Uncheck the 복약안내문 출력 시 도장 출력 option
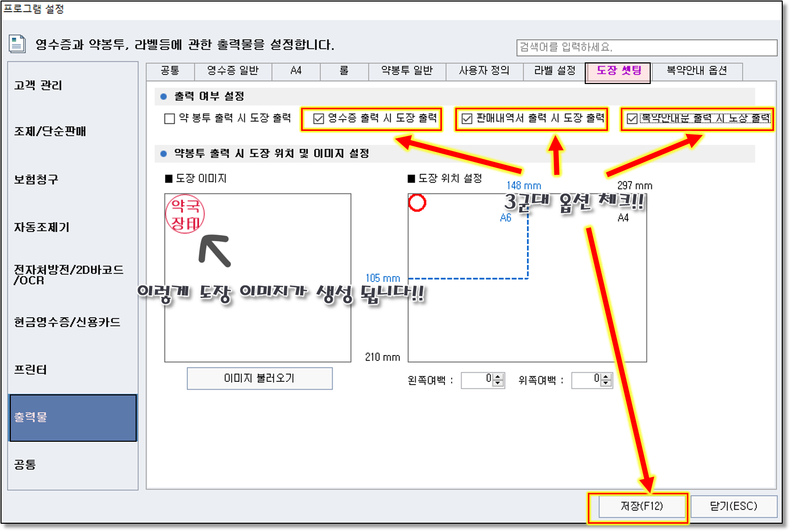Image resolution: width=791 pixels, height=532 pixels. (632, 119)
